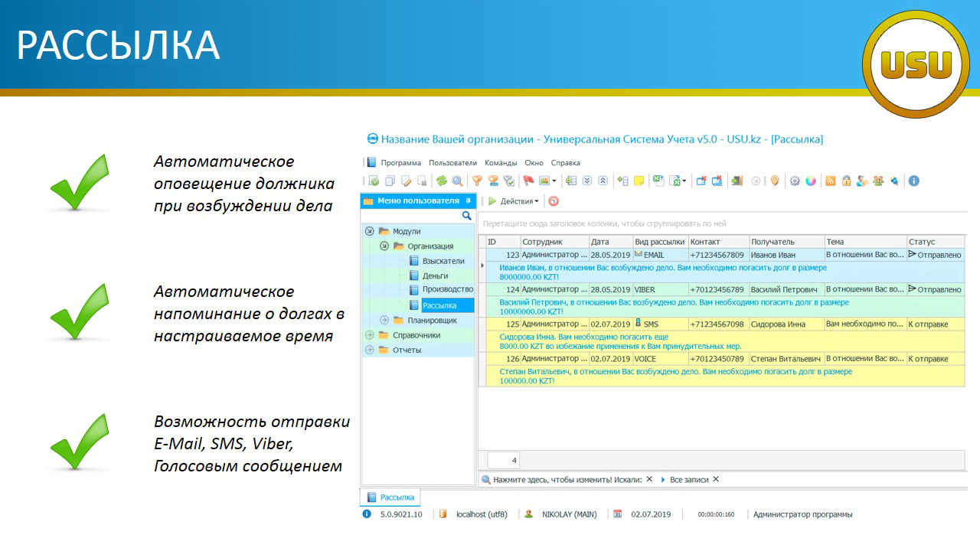Open the Пользователи menu
The image size is (980, 551).
tap(452, 163)
